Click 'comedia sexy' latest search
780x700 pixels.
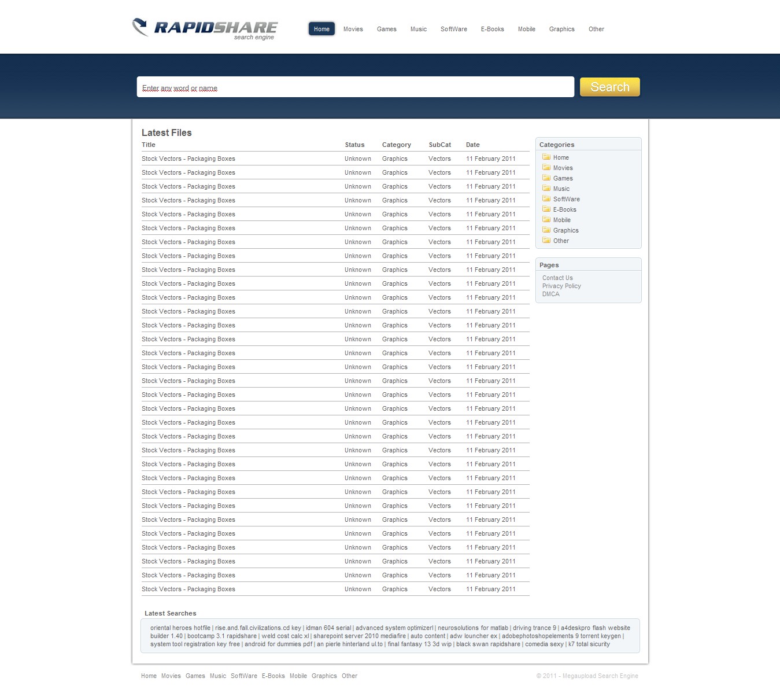pos(544,644)
